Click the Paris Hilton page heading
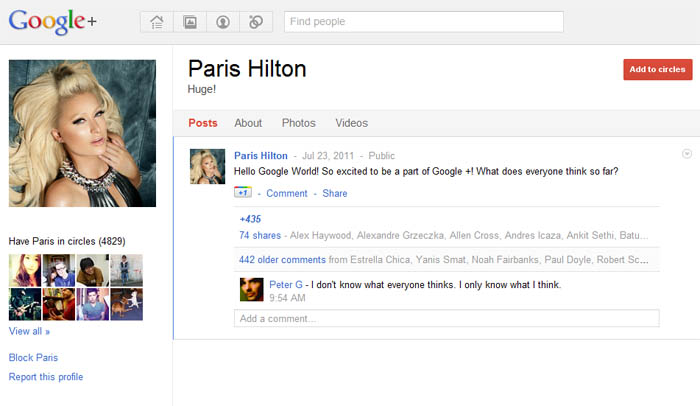The height and width of the screenshot is (406, 700). pyautogui.click(x=247, y=69)
